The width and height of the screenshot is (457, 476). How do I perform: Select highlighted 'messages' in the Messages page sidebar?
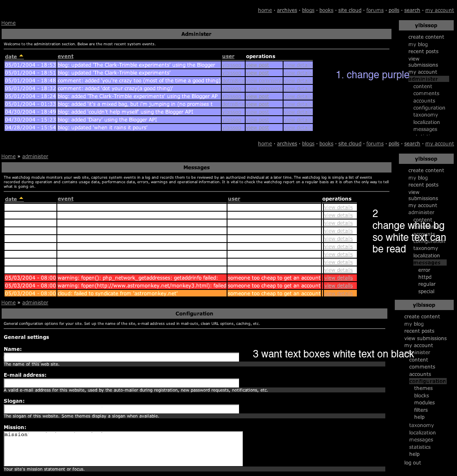[430, 263]
